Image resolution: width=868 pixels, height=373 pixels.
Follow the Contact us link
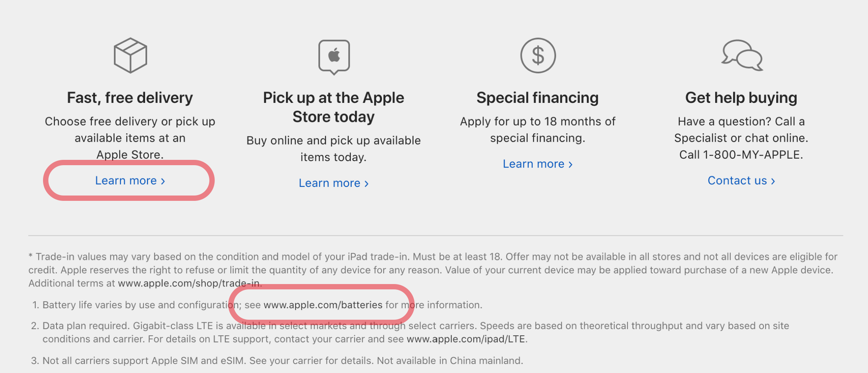(741, 181)
